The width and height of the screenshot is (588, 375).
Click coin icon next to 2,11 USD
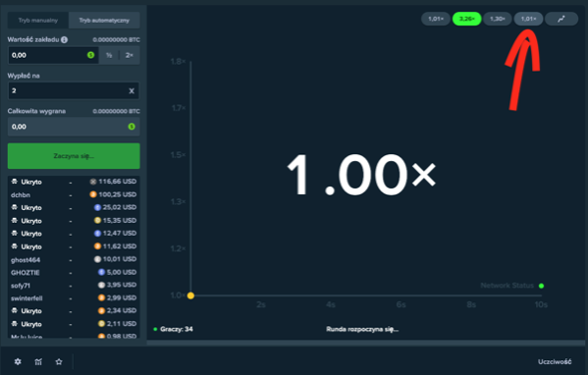pos(102,324)
